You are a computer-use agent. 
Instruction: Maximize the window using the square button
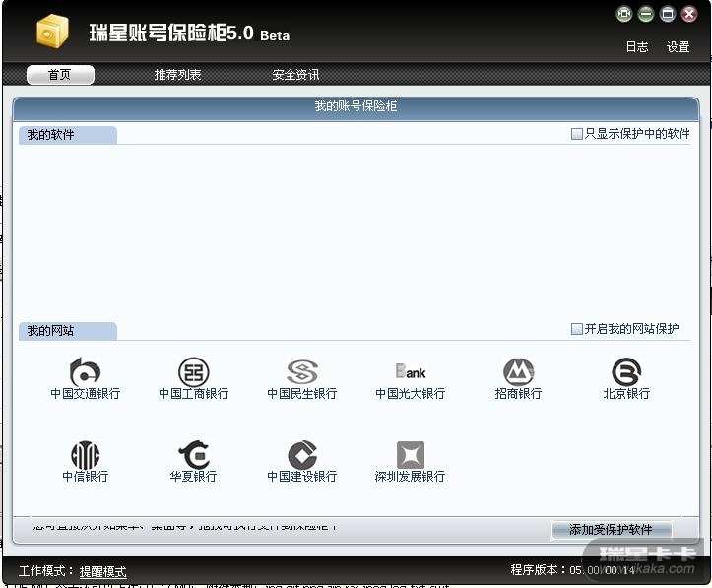668,14
